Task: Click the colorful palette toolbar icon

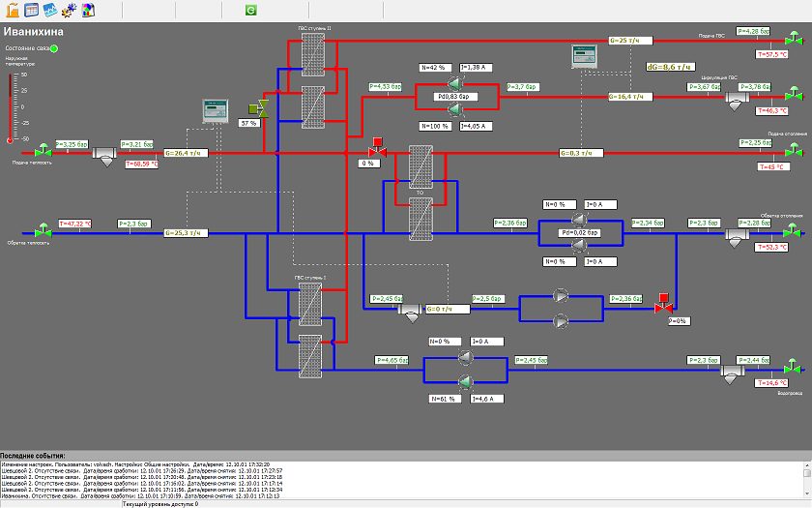Action: tap(86, 11)
